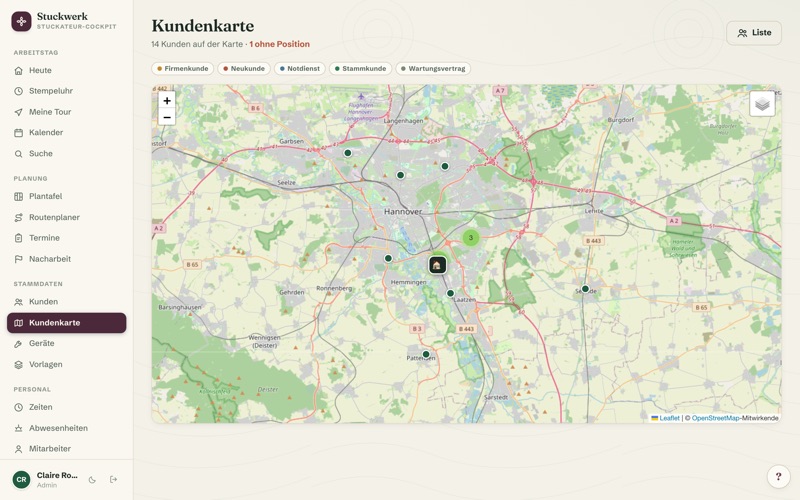Click customer marker near Laatzen
This screenshot has width=800, height=500.
point(450,293)
